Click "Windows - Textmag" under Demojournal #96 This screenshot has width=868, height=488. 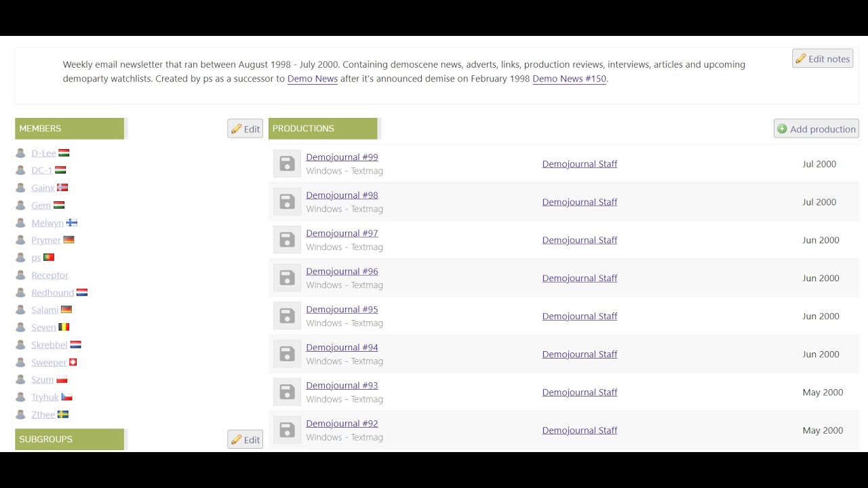click(x=344, y=285)
